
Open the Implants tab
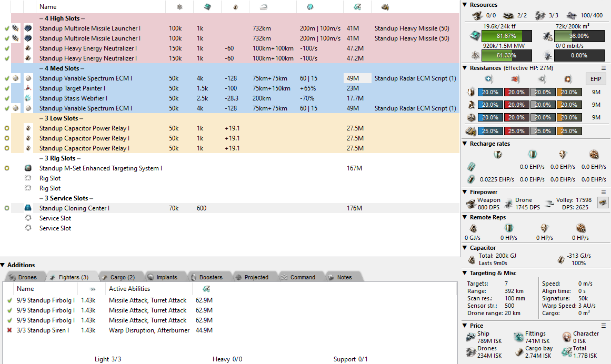[x=162, y=277]
